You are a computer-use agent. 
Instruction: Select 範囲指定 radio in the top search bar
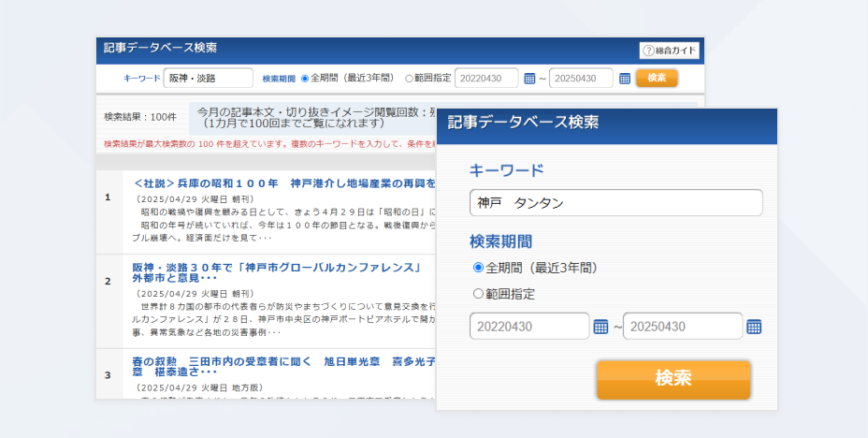click(410, 79)
